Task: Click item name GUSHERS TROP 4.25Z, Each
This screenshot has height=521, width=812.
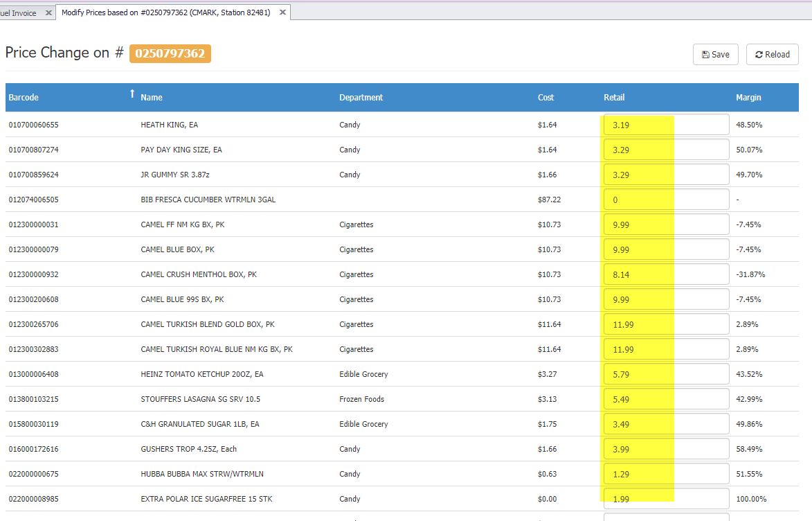Action: 188,449
